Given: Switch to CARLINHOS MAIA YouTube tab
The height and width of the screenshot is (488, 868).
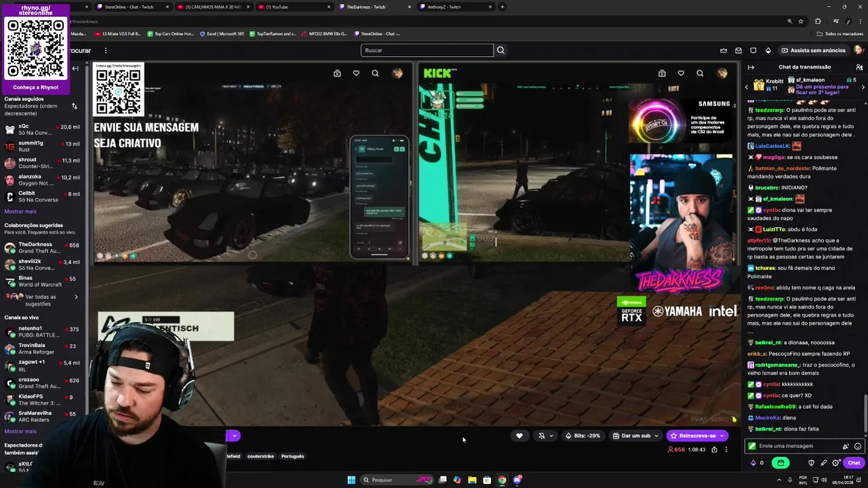Looking at the screenshot, I should [214, 7].
